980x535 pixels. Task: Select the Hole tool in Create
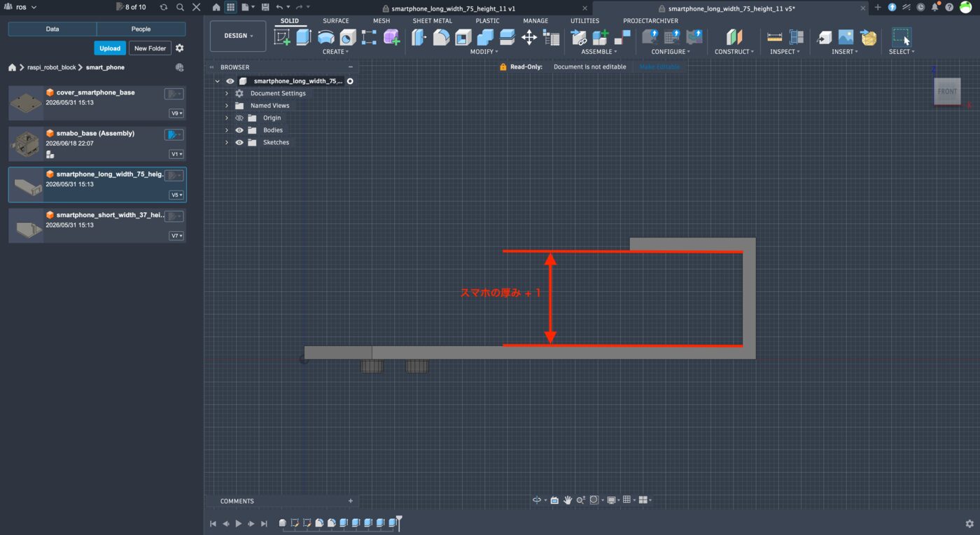click(348, 37)
